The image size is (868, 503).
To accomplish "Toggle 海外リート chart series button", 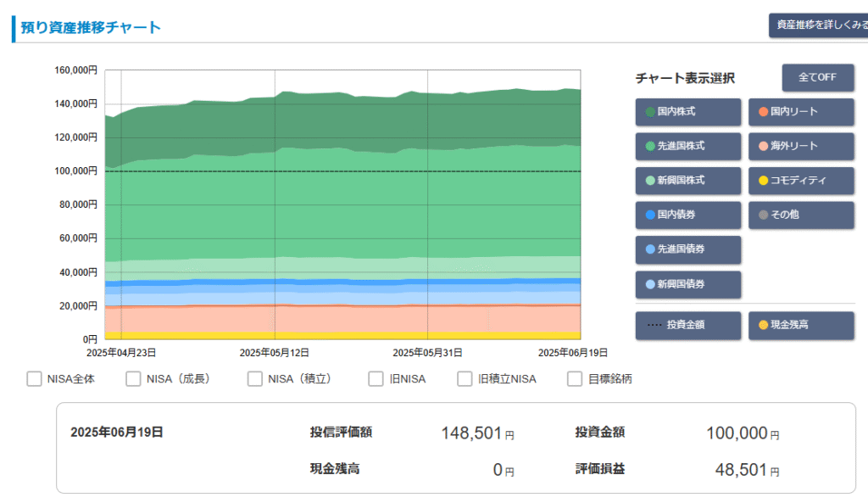I will [801, 146].
